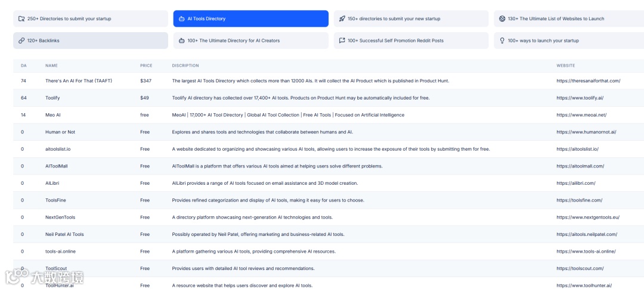Open the https://aitoolmall.com/ link
The height and width of the screenshot is (289, 644).
pyautogui.click(x=580, y=166)
